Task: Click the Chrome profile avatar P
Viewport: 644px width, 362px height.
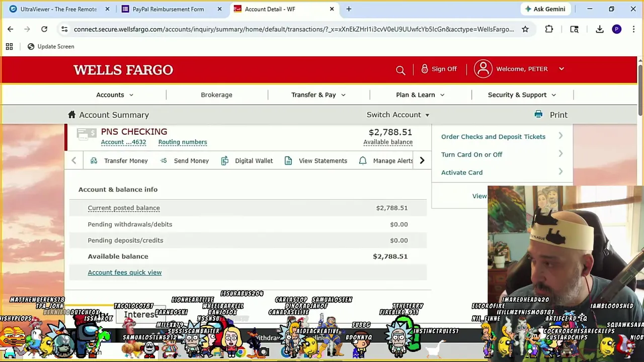Action: tap(617, 29)
